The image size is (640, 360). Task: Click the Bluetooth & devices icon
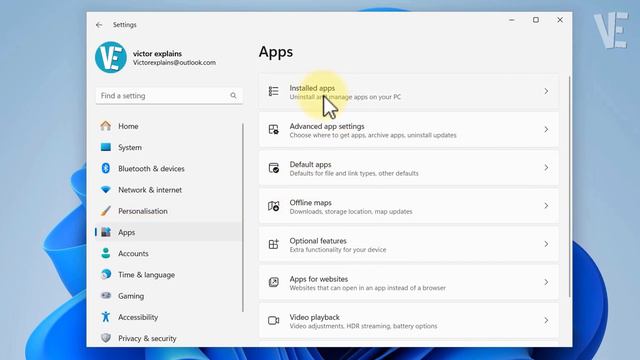[106, 168]
